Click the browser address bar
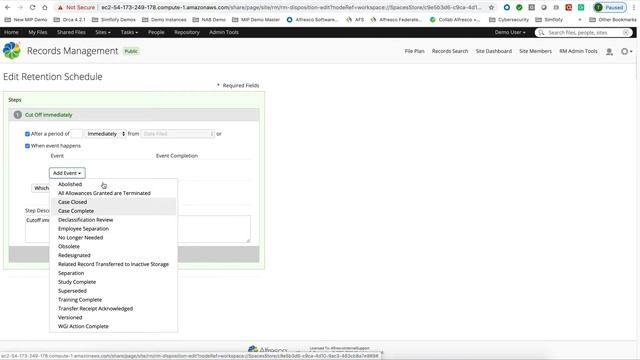640x360 pixels. pyautogui.click(x=291, y=7)
